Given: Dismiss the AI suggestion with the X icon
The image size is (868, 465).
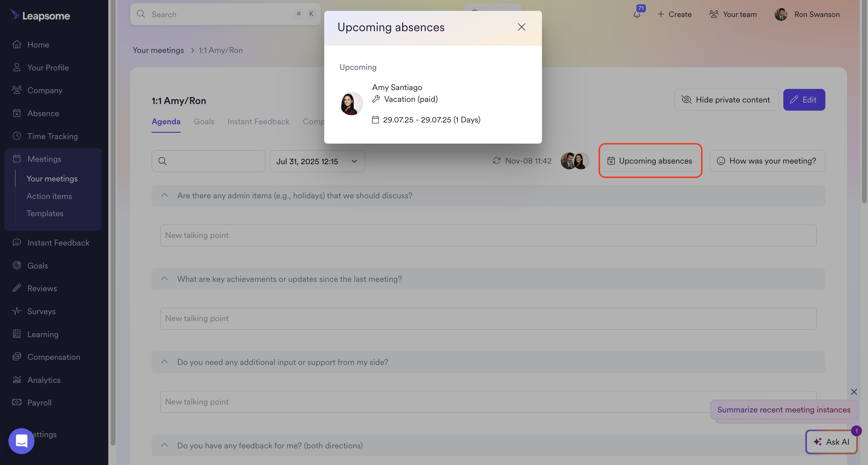Looking at the screenshot, I should coord(853,392).
